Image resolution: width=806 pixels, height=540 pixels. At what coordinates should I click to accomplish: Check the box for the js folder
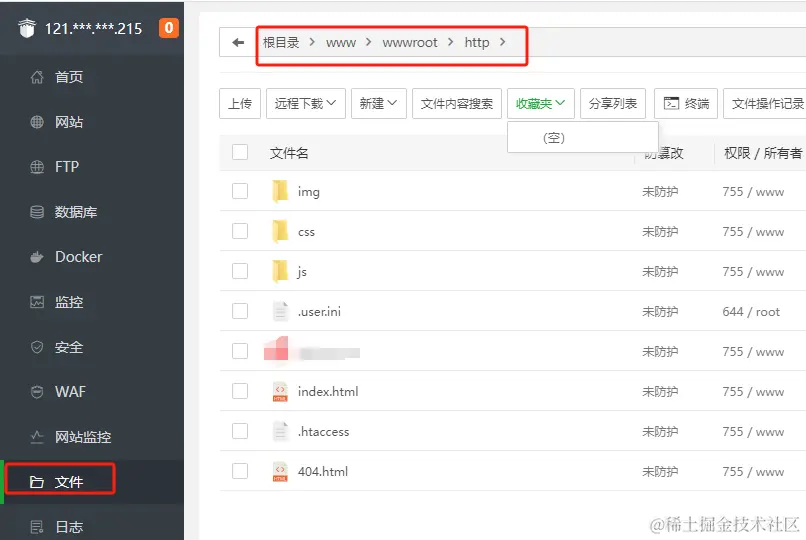[x=240, y=271]
